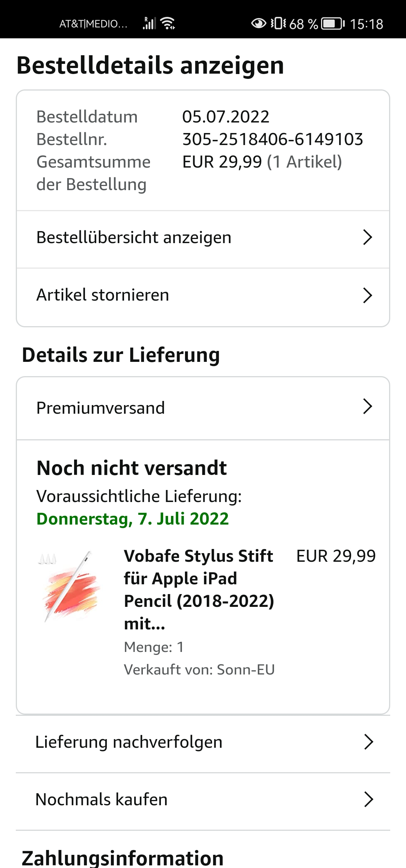Viewport: 406px width, 868px height.
Task: Track shipment via Lieferung nachverfolgen
Action: coord(129,742)
